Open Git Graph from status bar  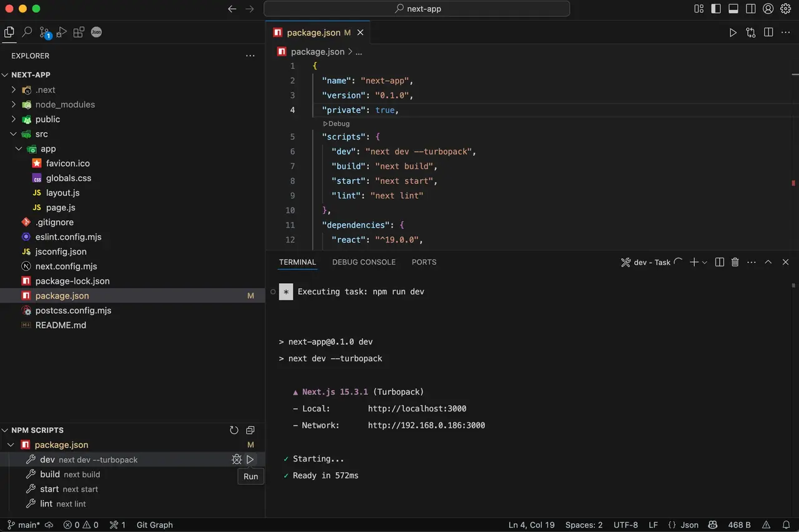155,525
